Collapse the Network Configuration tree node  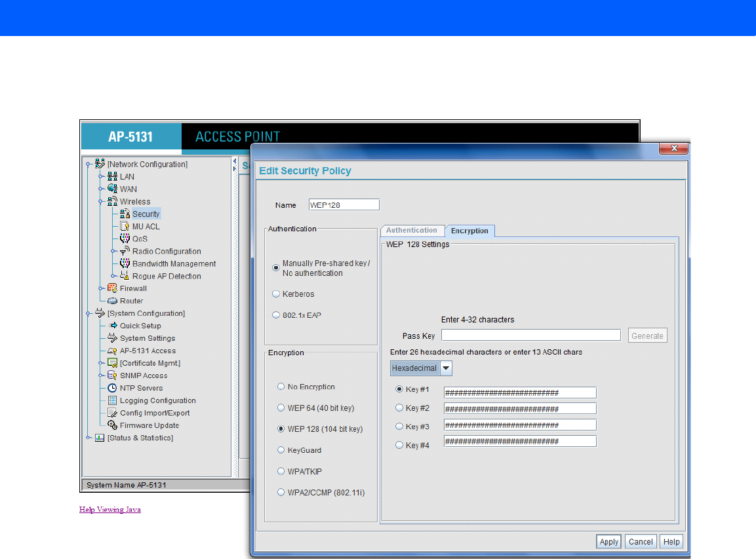[89, 164]
